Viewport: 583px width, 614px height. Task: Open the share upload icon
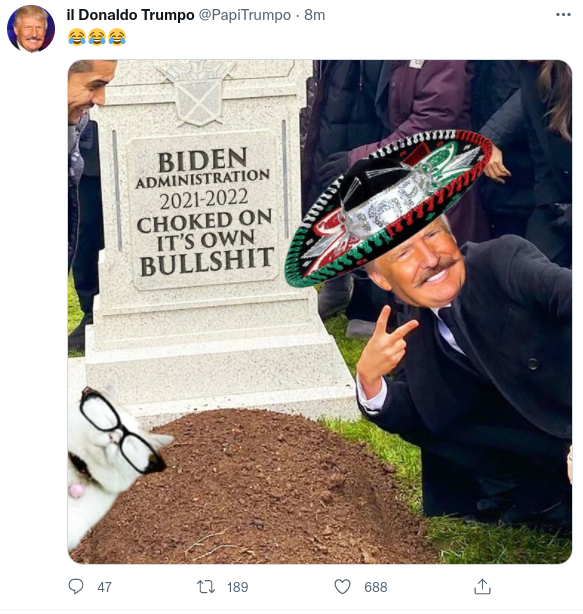(x=482, y=586)
